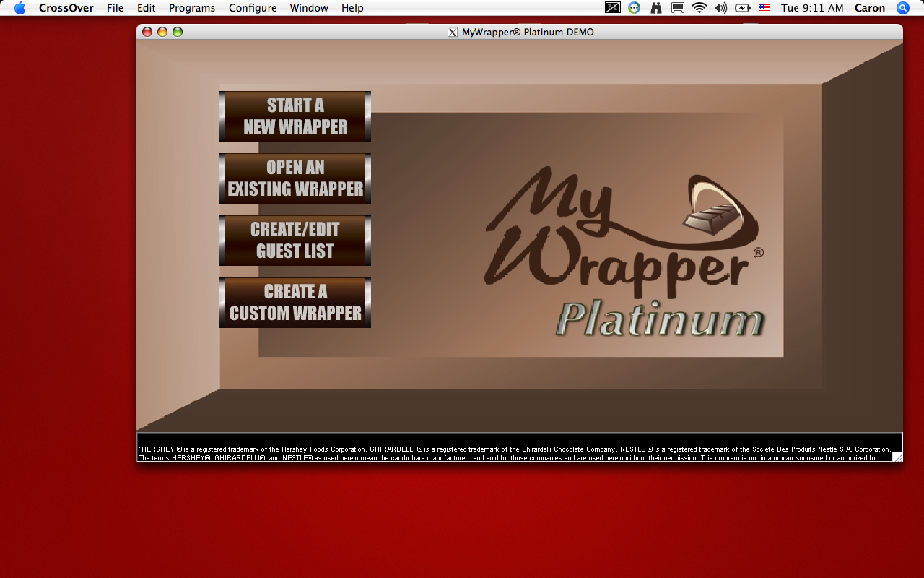Click the volume icon in menu bar
The image size is (924, 578).
pyautogui.click(x=720, y=8)
